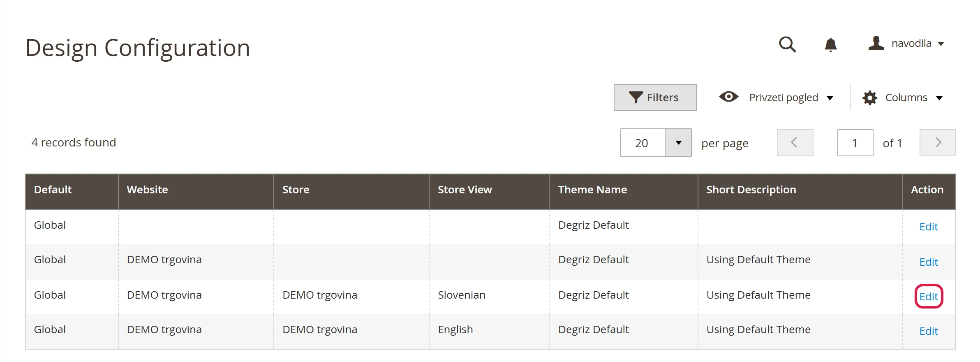
Task: Click the user silhouette icon
Action: [876, 43]
